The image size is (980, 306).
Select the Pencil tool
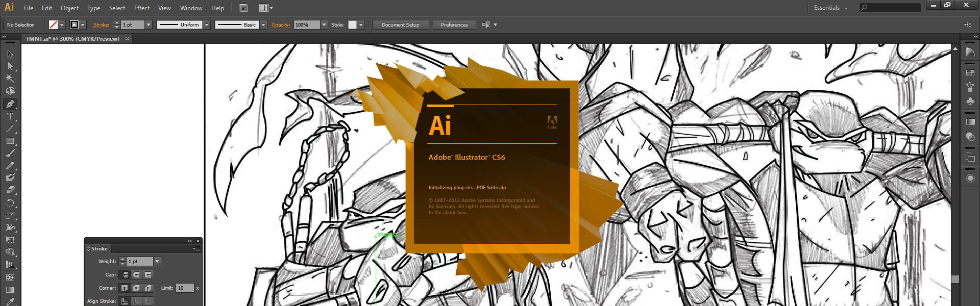tap(10, 166)
